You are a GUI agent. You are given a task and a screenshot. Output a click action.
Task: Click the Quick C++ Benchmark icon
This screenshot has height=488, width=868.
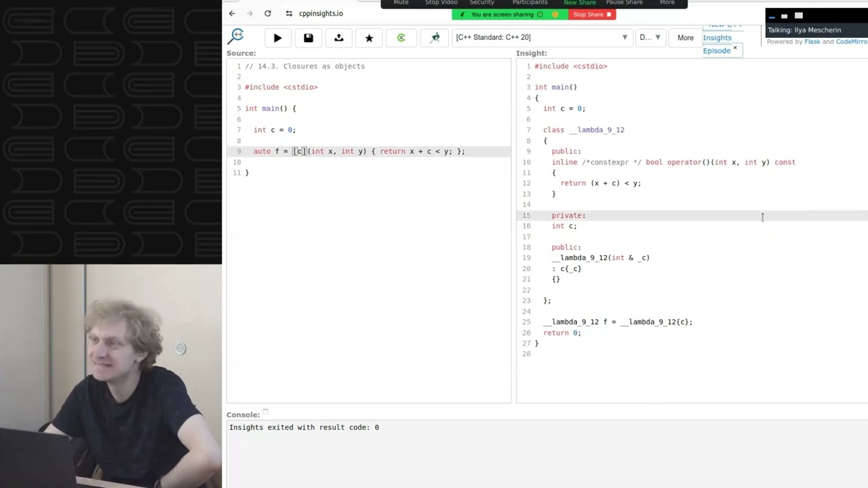[435, 38]
